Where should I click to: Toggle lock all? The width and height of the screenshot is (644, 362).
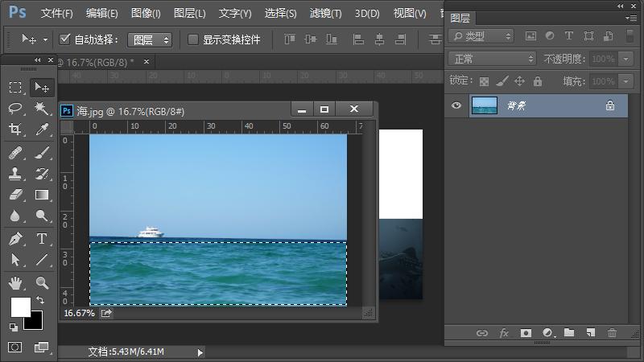tap(538, 81)
